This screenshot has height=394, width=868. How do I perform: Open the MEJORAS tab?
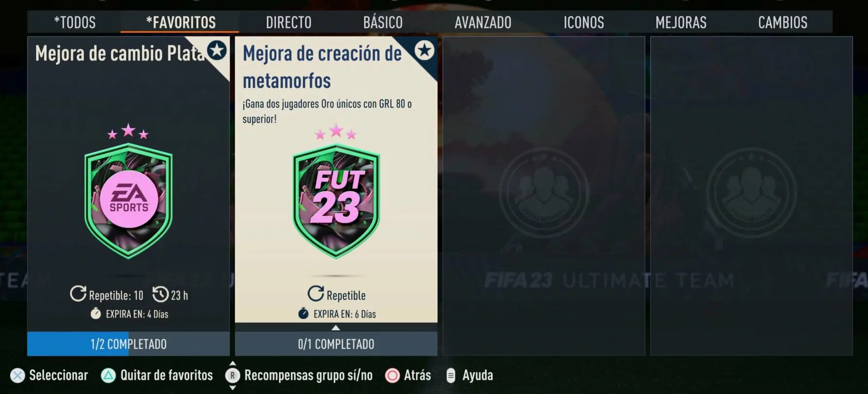coord(681,22)
